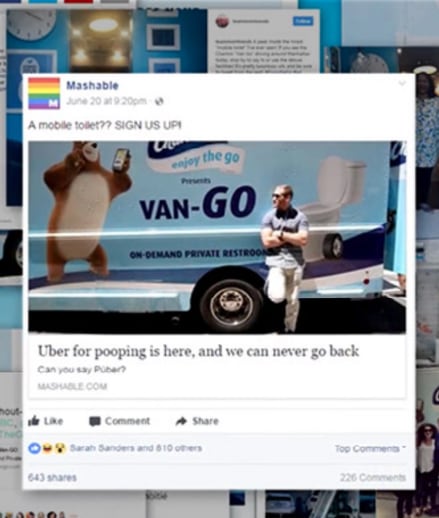Click the Comment button label

(128, 421)
